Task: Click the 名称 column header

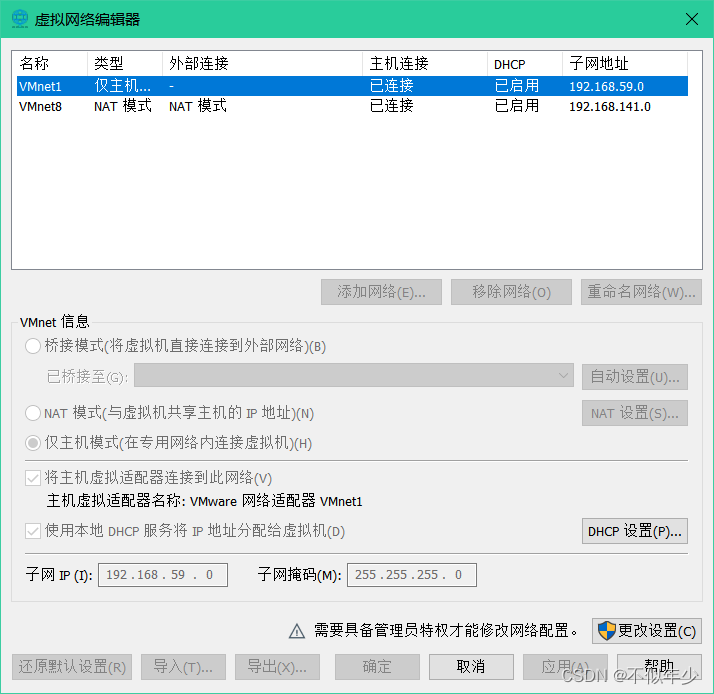Action: pyautogui.click(x=50, y=63)
